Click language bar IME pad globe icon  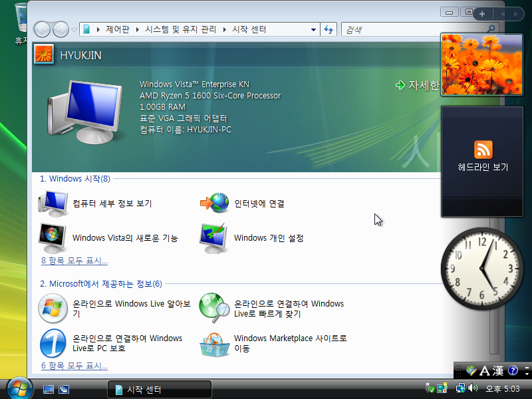pos(471,370)
